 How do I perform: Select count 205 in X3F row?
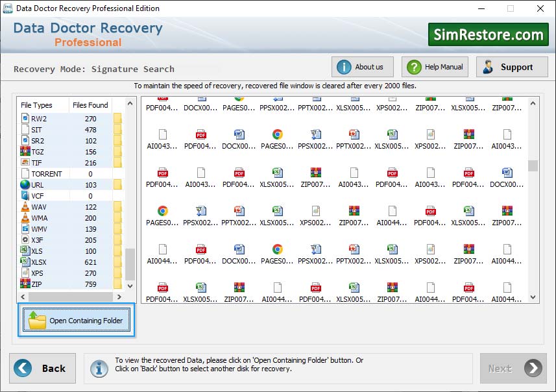(90, 240)
